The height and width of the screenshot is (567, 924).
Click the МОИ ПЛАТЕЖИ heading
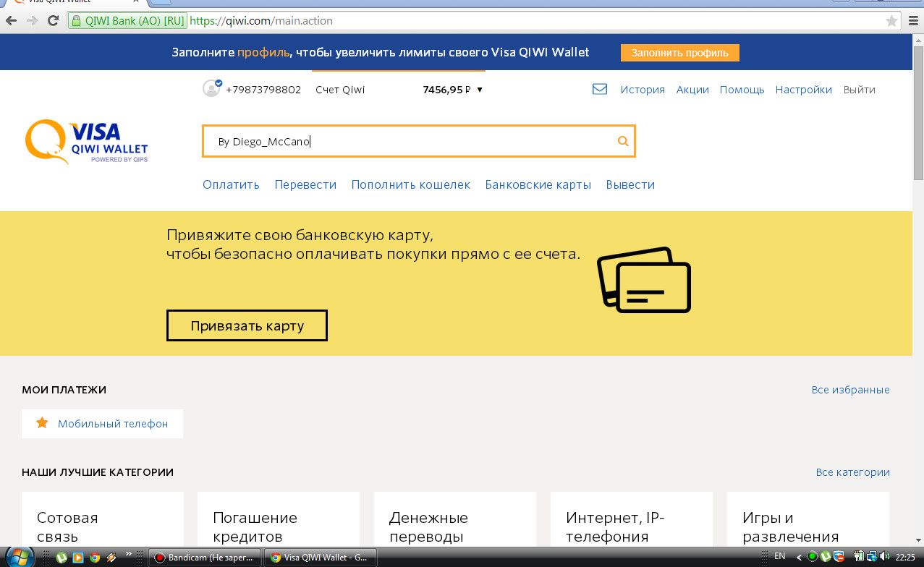[64, 390]
